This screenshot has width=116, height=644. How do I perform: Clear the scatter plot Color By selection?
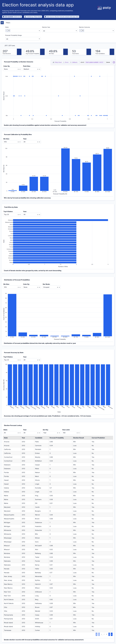point(18,69)
